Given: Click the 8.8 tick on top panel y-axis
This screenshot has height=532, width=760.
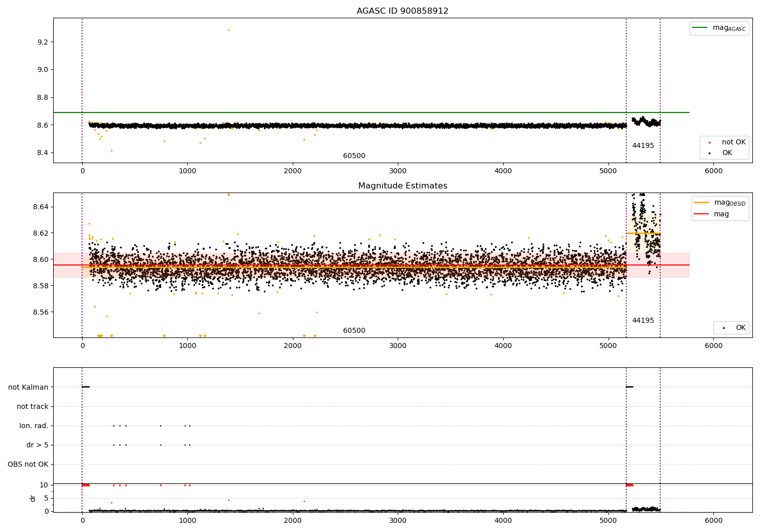Looking at the screenshot, I should click(x=43, y=98).
